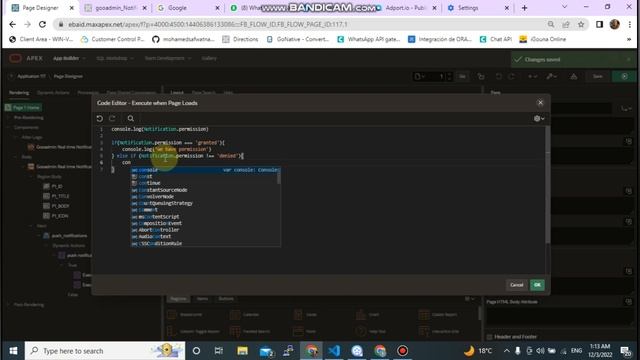
Task: Go back in browser history
Action: [x=12, y=24]
